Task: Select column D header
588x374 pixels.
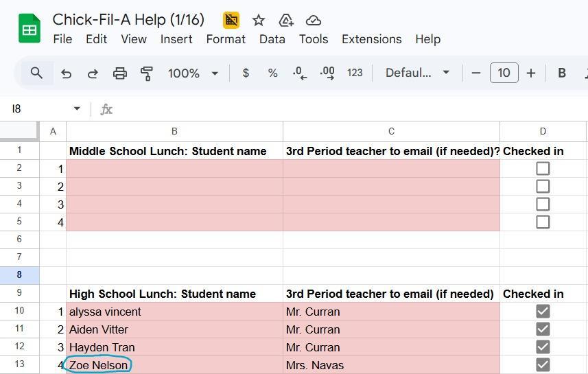Action: (543, 131)
